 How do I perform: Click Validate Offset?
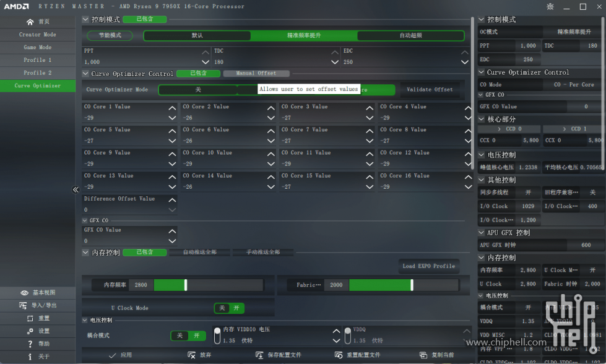click(430, 90)
